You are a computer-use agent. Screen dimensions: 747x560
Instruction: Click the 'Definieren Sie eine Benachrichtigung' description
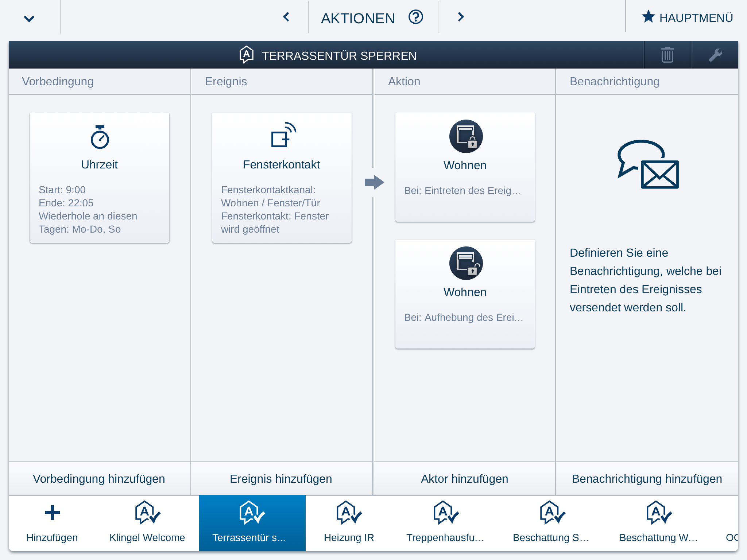click(x=646, y=280)
